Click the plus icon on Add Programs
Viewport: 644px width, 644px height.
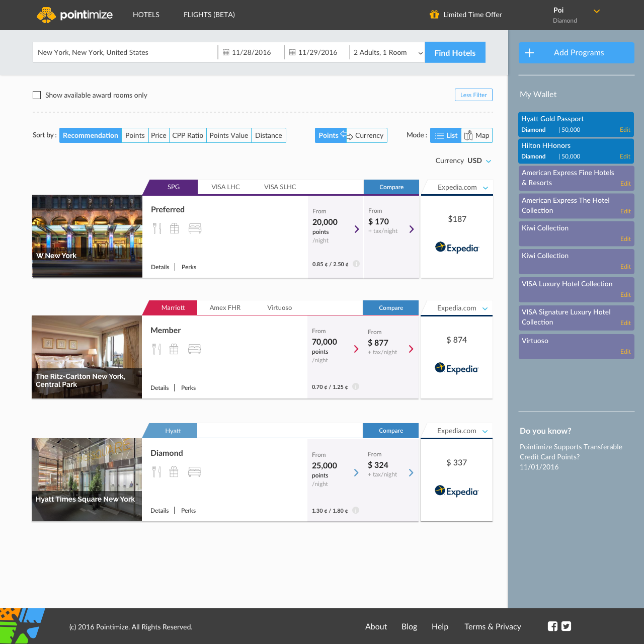click(530, 53)
